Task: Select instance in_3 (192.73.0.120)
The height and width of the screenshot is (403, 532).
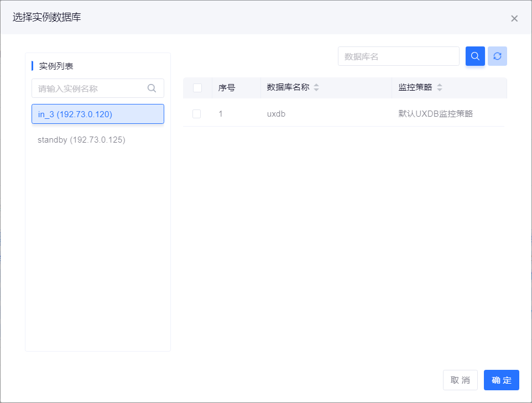Action: coord(97,114)
